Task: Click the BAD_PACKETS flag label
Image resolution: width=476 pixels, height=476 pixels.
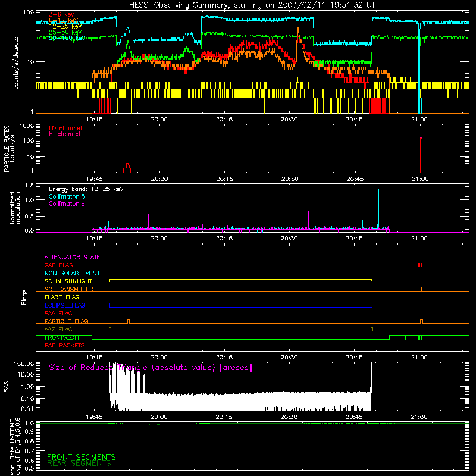Action: (65, 345)
